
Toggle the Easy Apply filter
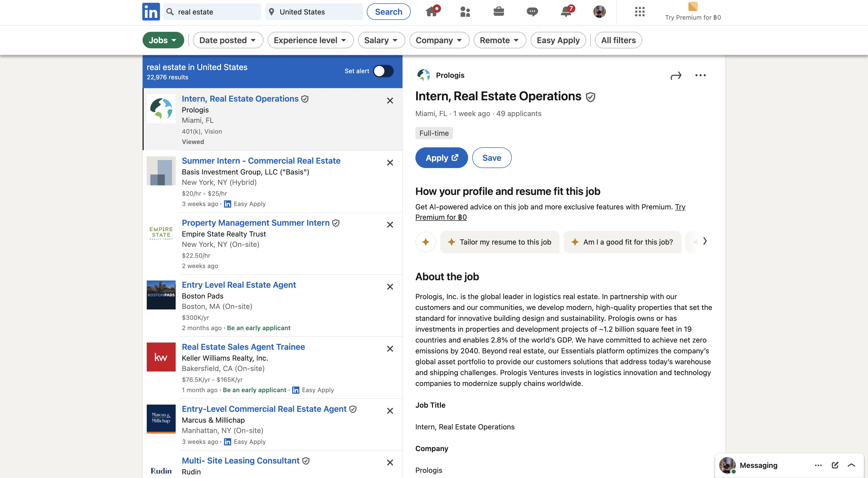558,40
